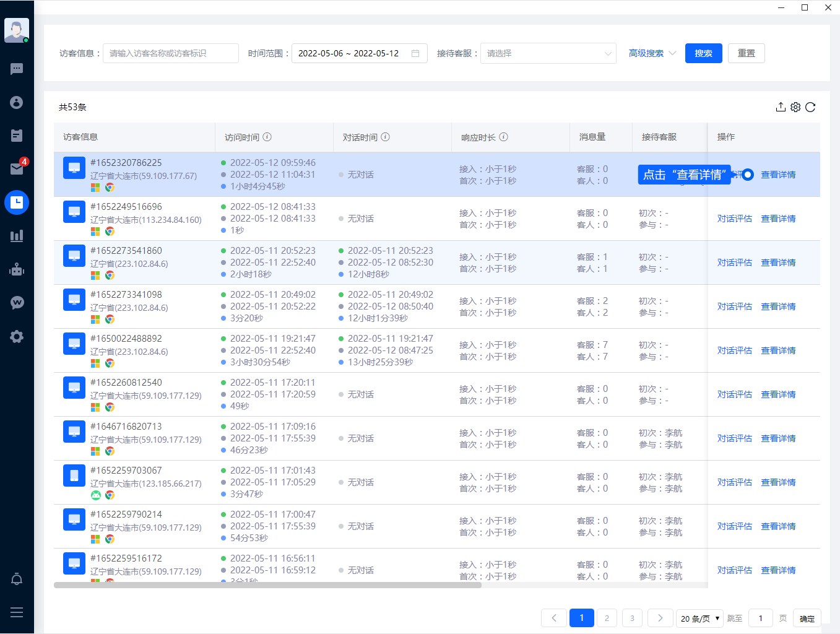This screenshot has height=634, width=840.
Task: Click the refresh icon above the table
Action: coord(810,107)
